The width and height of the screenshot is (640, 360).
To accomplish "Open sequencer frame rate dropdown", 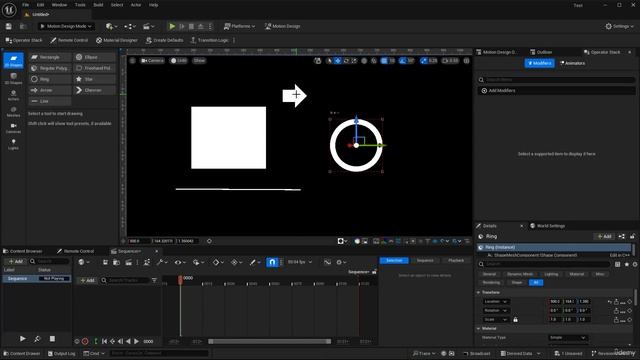I will coord(299,262).
